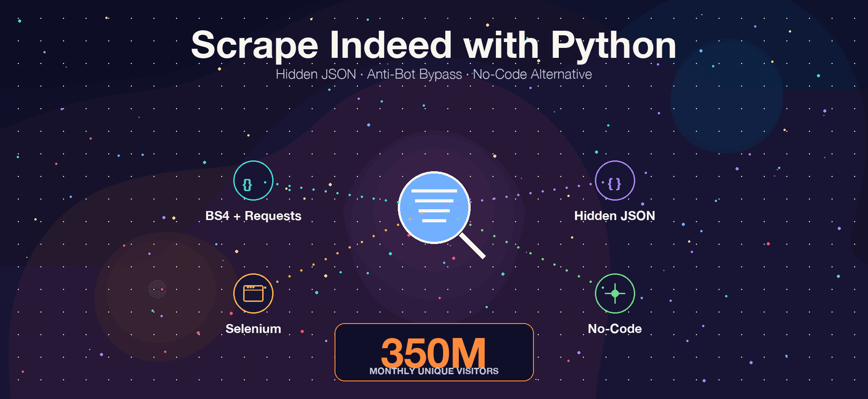This screenshot has width=868, height=399.
Task: Click the 'BS4 + Requests' label
Action: (253, 216)
